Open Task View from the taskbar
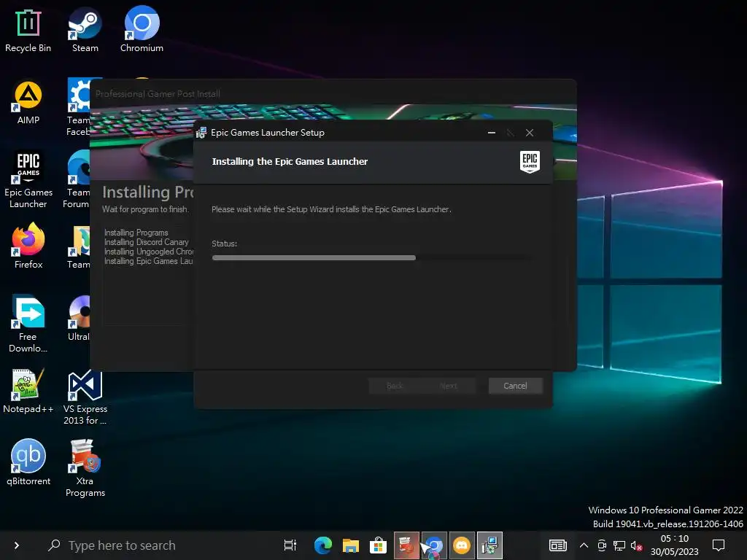Image resolution: width=747 pixels, height=560 pixels. tap(290, 545)
